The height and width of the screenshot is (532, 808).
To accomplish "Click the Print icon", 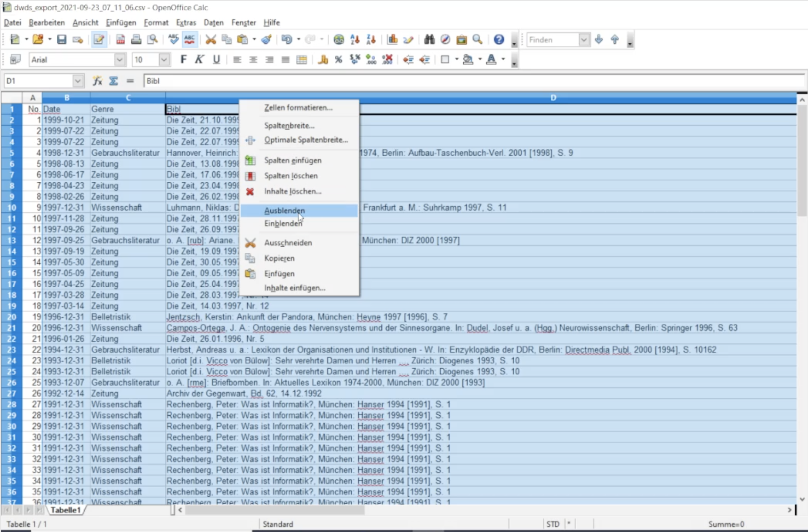I will coord(137,40).
